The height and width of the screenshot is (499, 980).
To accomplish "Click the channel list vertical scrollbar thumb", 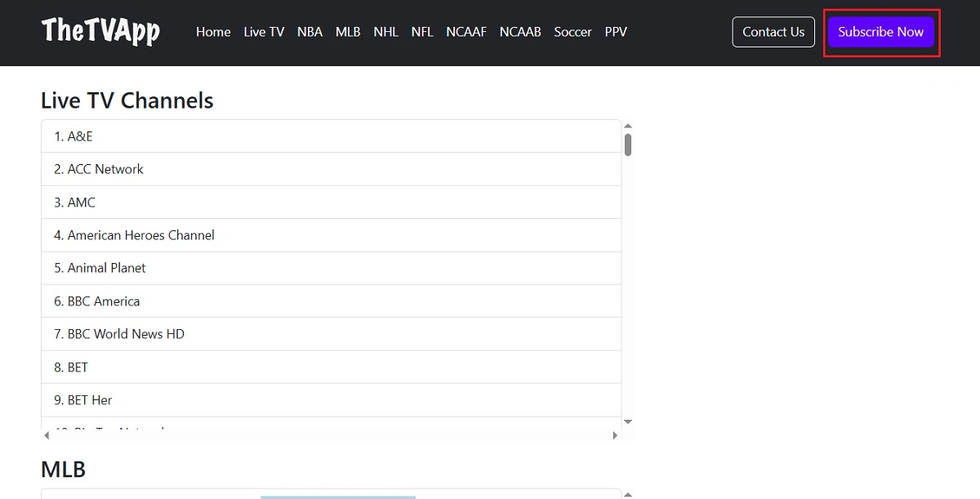I will point(628,145).
